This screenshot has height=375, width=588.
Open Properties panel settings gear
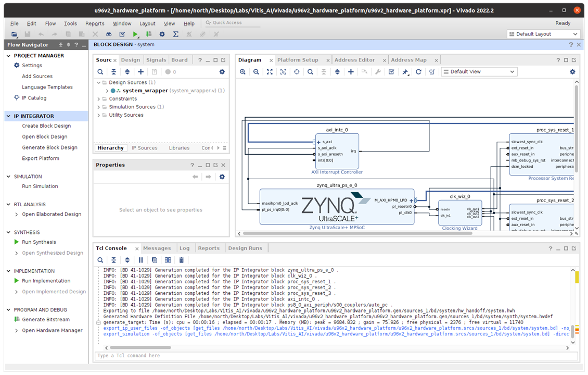pyautogui.click(x=222, y=177)
